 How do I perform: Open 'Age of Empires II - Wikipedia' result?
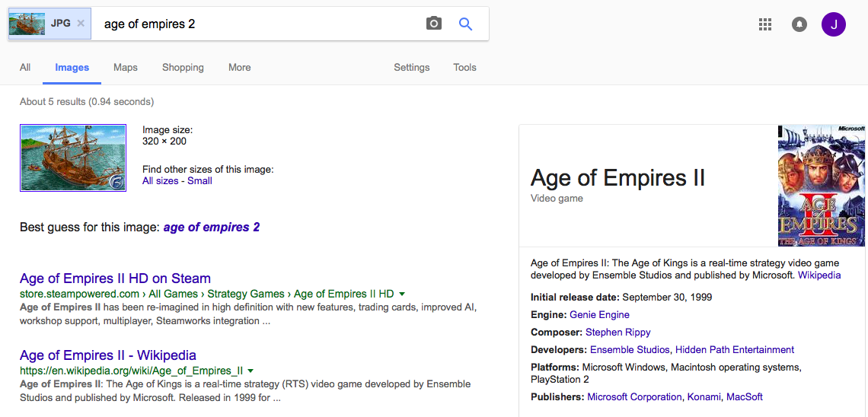point(108,355)
